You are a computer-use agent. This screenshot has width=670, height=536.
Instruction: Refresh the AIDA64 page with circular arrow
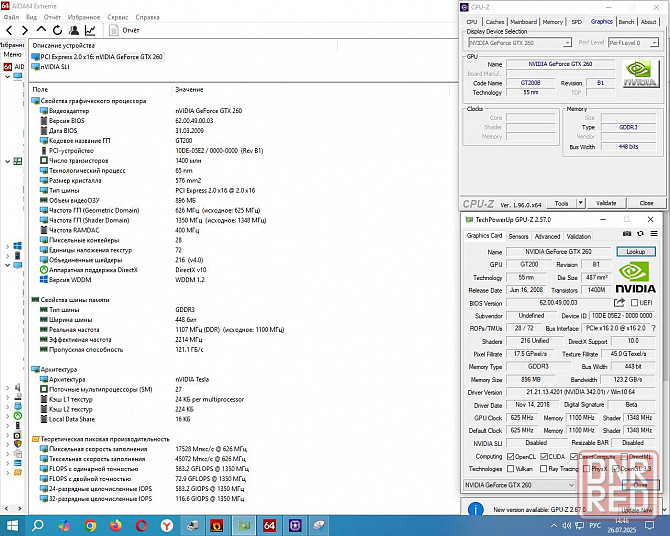click(58, 30)
